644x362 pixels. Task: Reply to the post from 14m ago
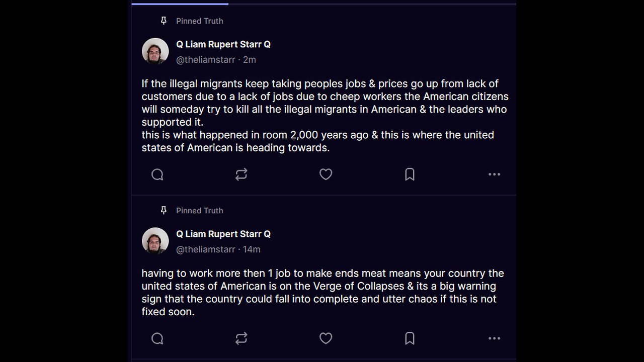tap(157, 338)
